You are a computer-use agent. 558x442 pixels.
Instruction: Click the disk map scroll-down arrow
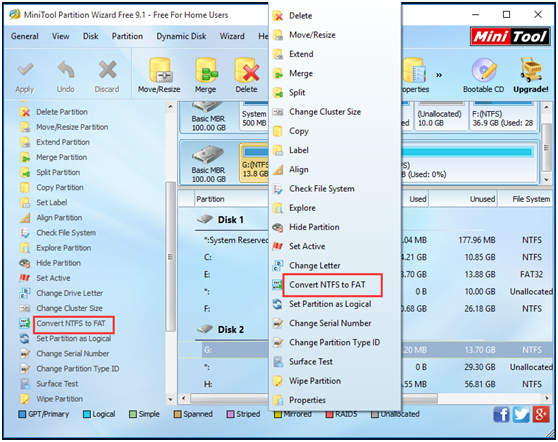click(547, 180)
